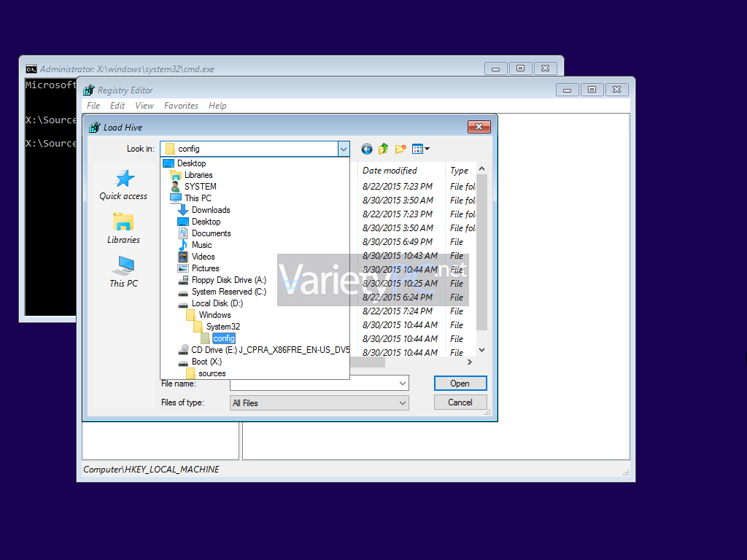Open the File name dropdown arrow
This screenshot has width=747, height=560.
403,383
